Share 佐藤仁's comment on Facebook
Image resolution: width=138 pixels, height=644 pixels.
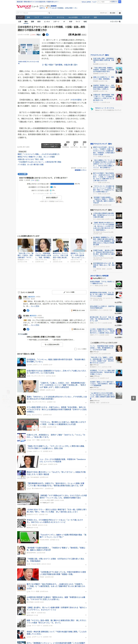click(28, 311)
